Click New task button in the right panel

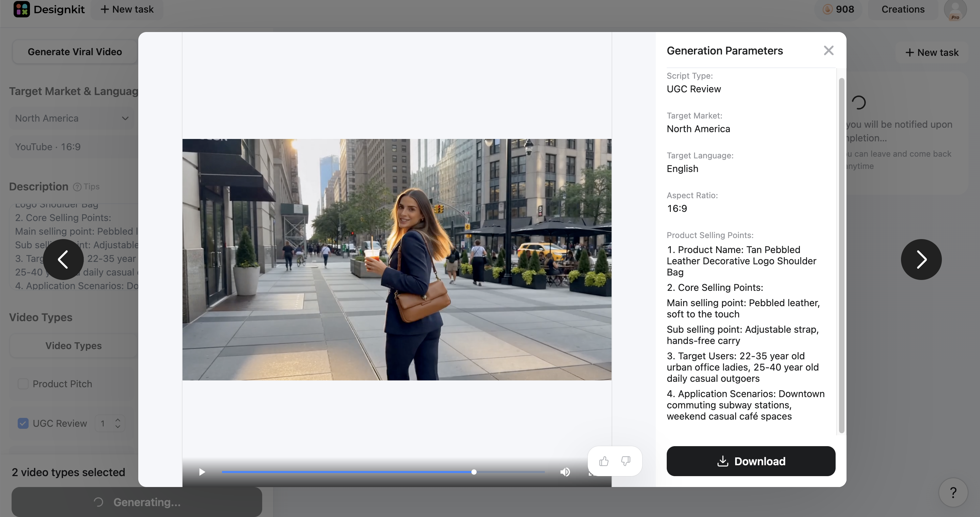pos(932,52)
